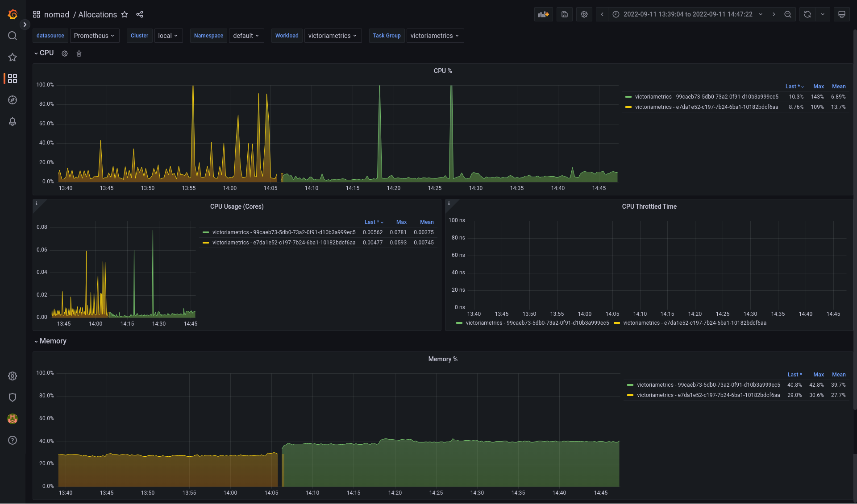Viewport: 857px width, 504px height.
Task: Open the Explore compass icon in sidebar
Action: point(12,100)
